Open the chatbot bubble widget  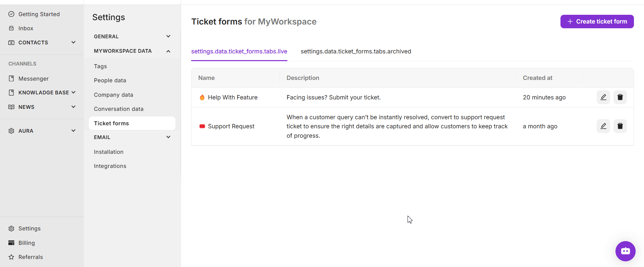coord(625,251)
